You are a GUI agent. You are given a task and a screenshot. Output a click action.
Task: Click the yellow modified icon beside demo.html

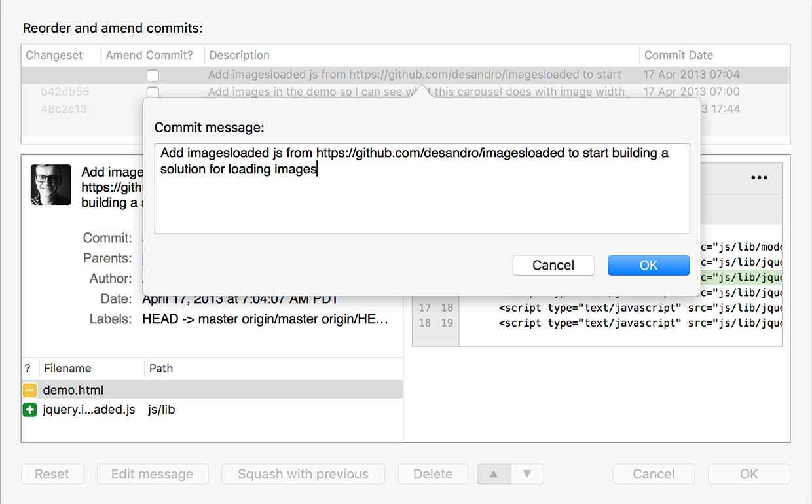click(x=29, y=390)
